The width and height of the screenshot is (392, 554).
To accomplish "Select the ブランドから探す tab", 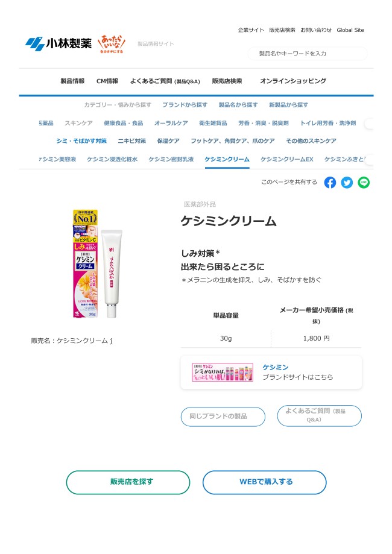I will click(x=185, y=105).
